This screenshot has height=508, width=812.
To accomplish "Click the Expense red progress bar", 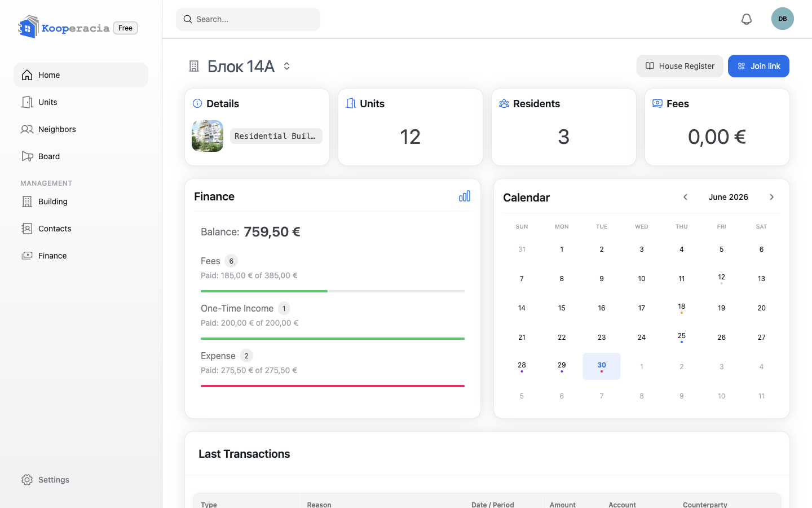I will click(x=333, y=386).
